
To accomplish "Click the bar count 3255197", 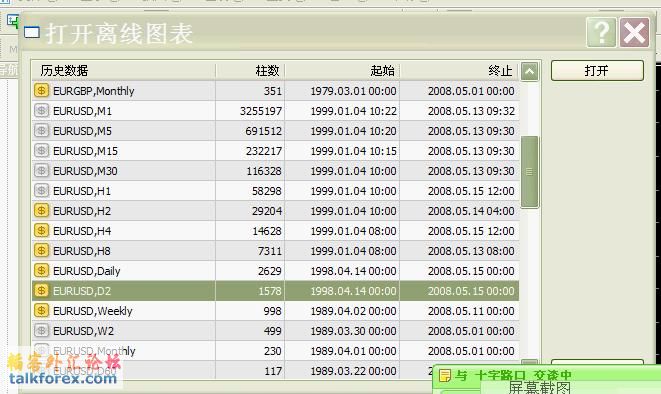I will pos(261,111).
